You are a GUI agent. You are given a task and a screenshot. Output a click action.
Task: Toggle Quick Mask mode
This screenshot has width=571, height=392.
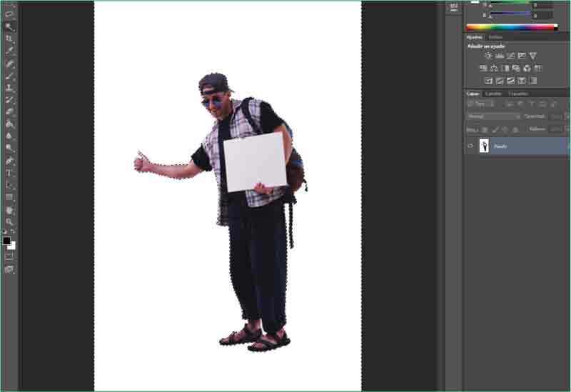[9, 256]
